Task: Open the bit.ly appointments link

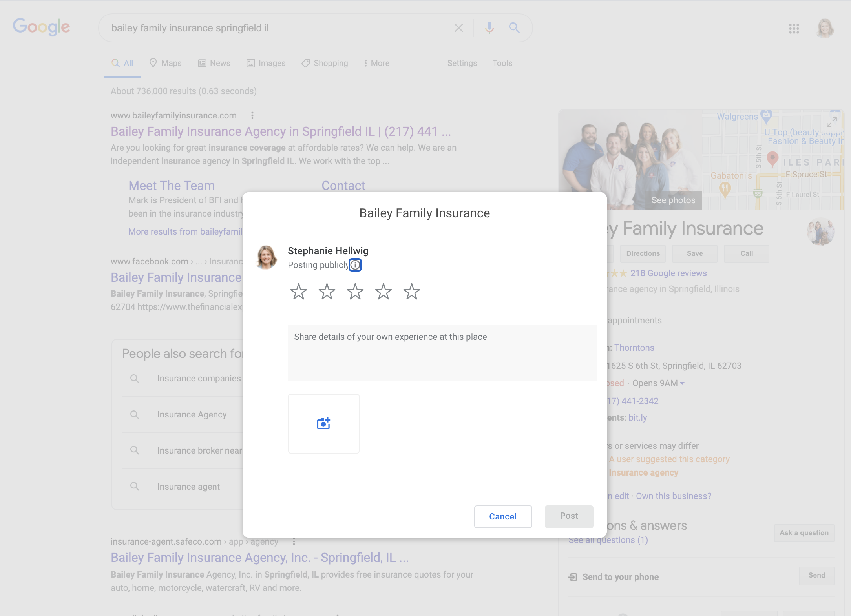Action: click(x=638, y=417)
